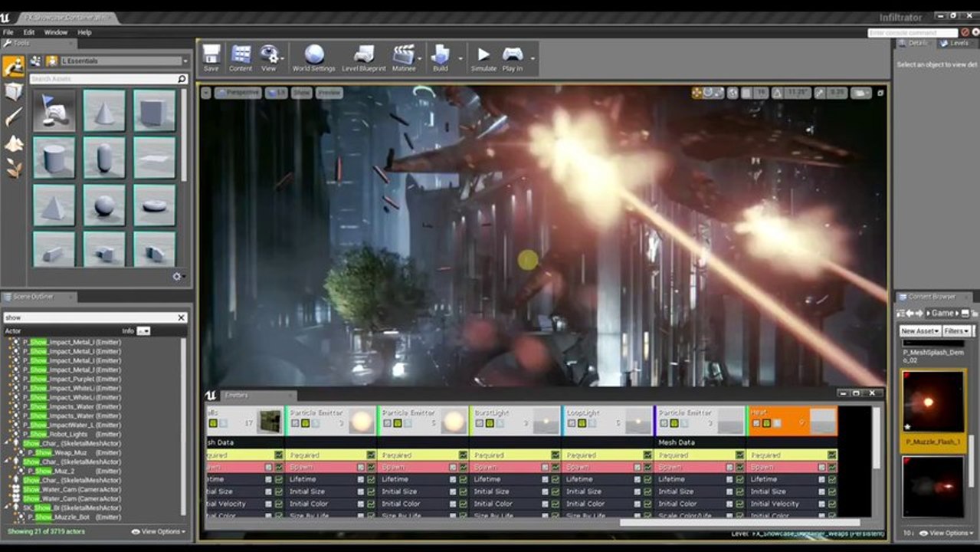The image size is (980, 552).
Task: Select P_Show_Muzzle_Bot in outliner
Action: pyautogui.click(x=74, y=517)
